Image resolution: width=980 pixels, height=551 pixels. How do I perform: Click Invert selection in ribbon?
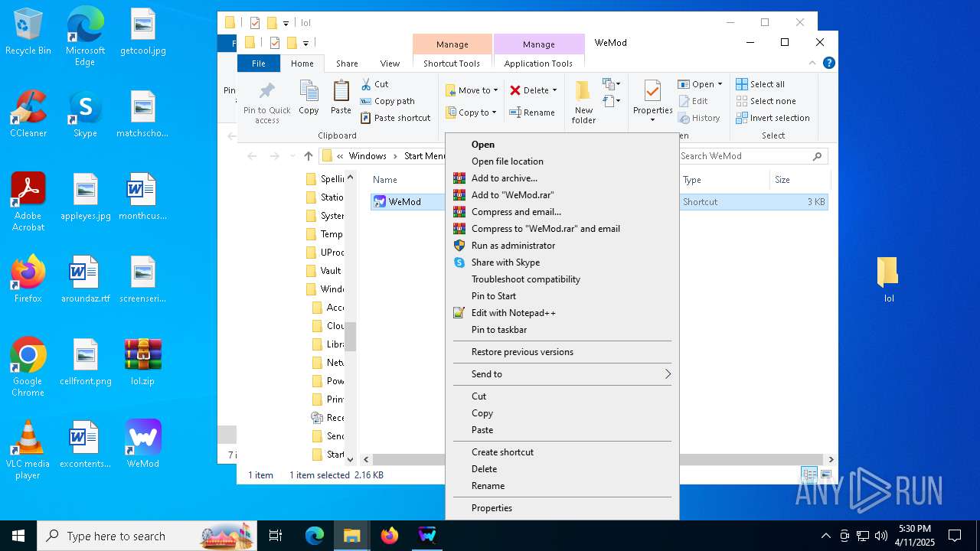(773, 118)
